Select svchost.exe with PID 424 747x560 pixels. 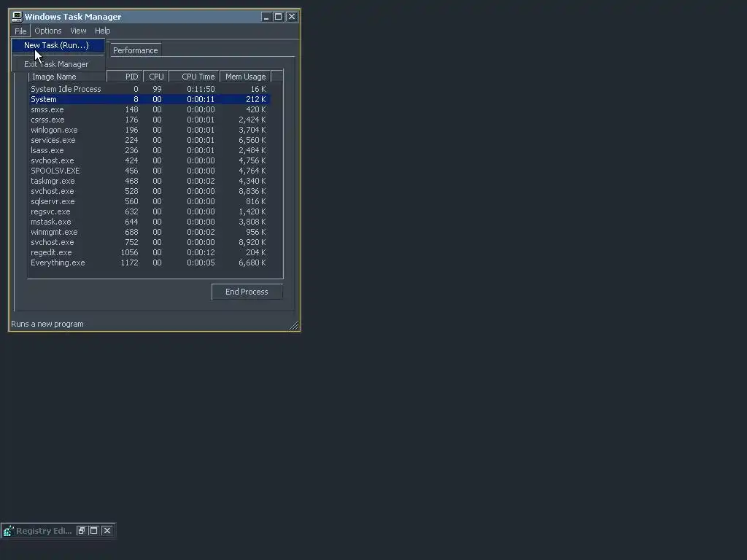(x=150, y=161)
